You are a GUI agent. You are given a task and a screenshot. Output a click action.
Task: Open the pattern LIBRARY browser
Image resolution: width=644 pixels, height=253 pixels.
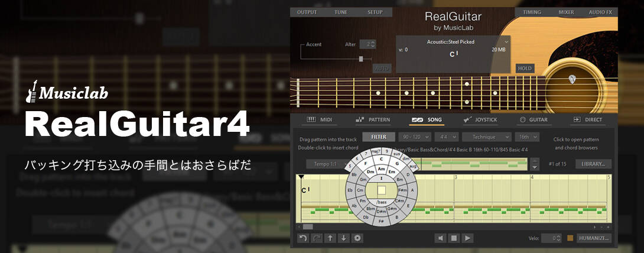(x=593, y=164)
